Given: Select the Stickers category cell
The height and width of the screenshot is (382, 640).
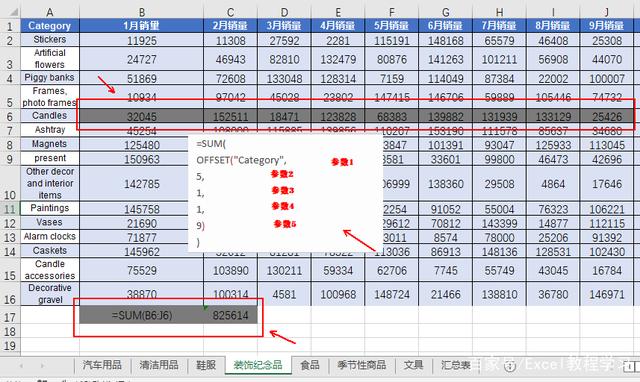Looking at the screenshot, I should click(50, 40).
